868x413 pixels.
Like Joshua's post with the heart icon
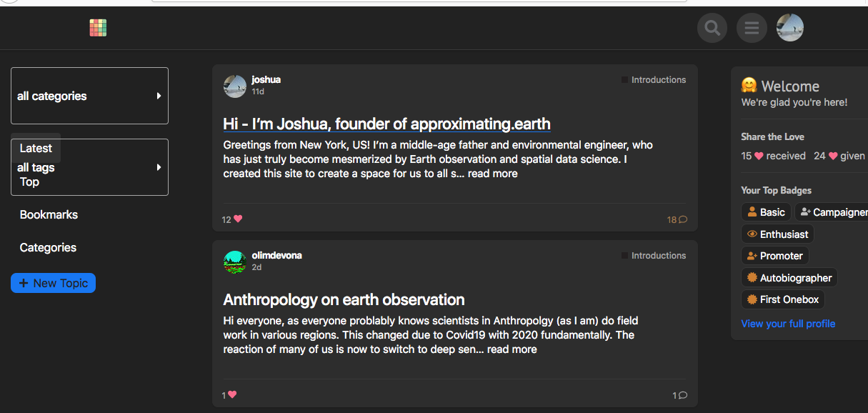tap(238, 219)
